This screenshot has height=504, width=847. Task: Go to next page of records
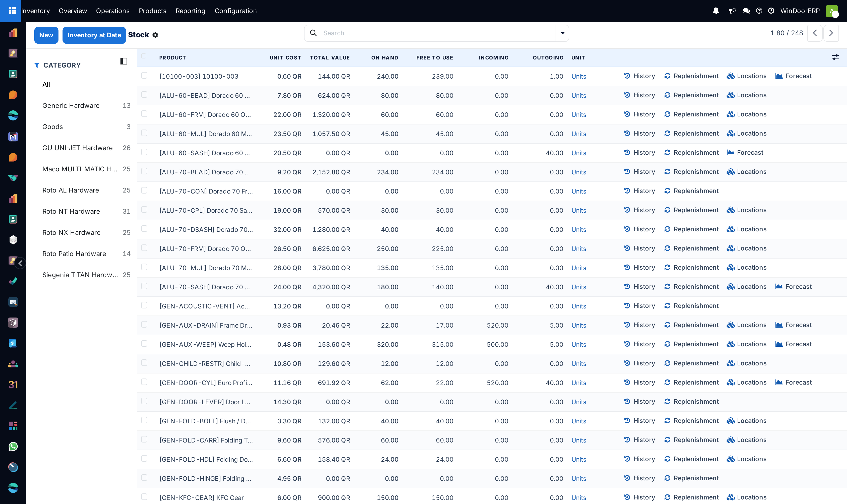pos(831,33)
